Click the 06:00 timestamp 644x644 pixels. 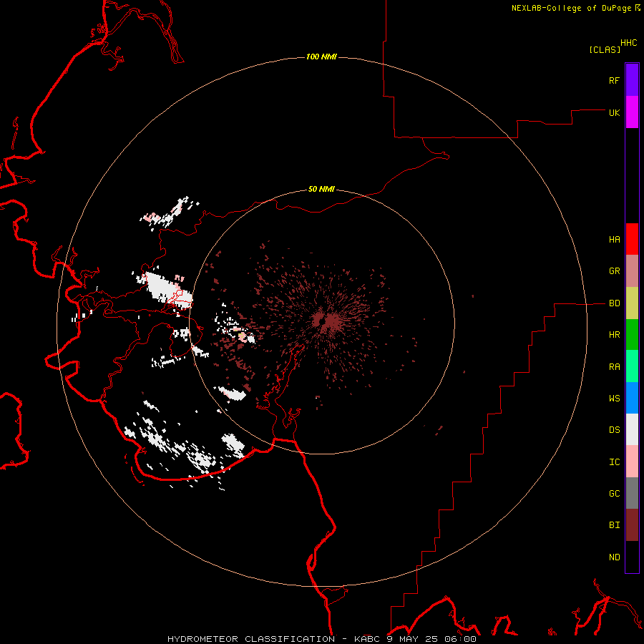click(460, 639)
